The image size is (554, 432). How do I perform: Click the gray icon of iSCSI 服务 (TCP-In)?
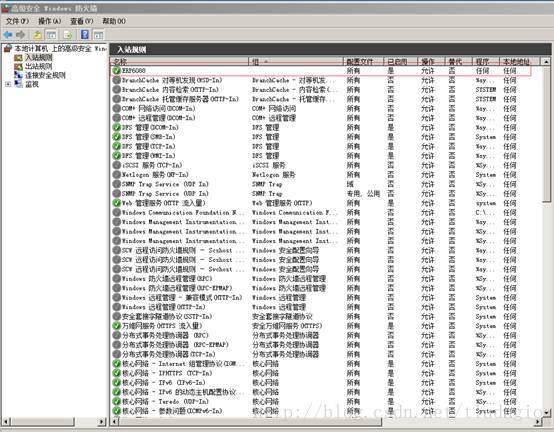pyautogui.click(x=117, y=165)
